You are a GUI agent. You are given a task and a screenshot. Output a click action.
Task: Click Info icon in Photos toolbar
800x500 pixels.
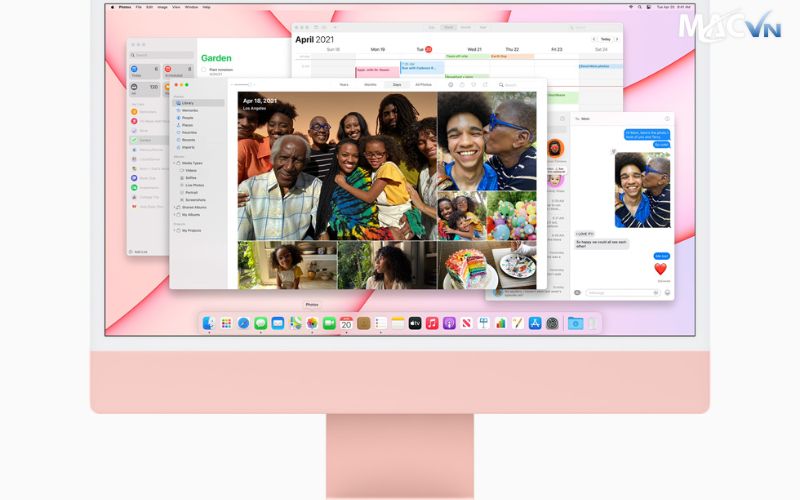[x=451, y=85]
